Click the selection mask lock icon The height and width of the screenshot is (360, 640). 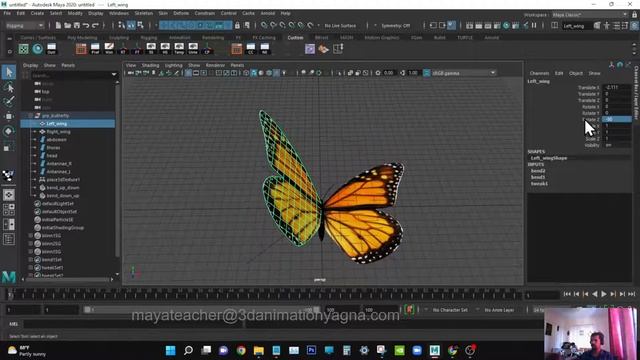click(x=237, y=25)
